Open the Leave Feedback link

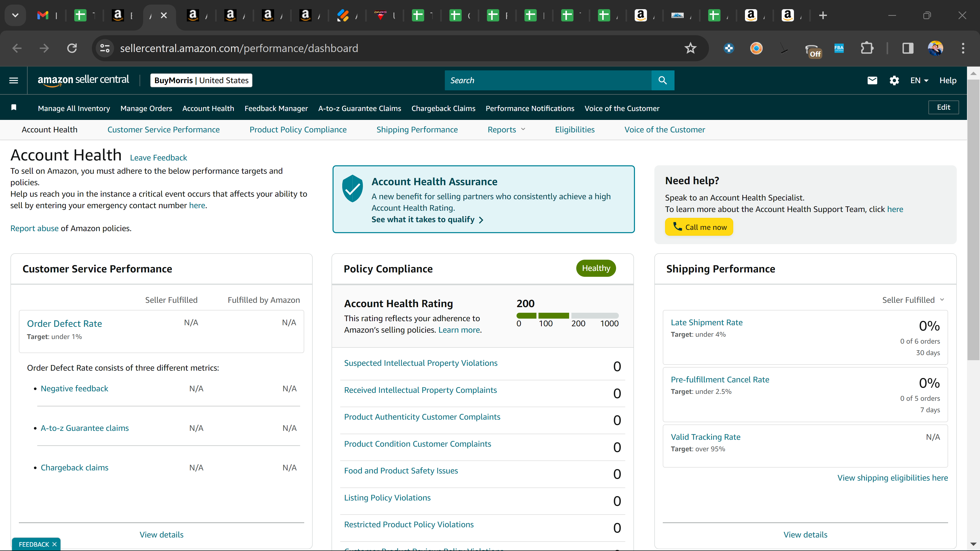point(158,157)
